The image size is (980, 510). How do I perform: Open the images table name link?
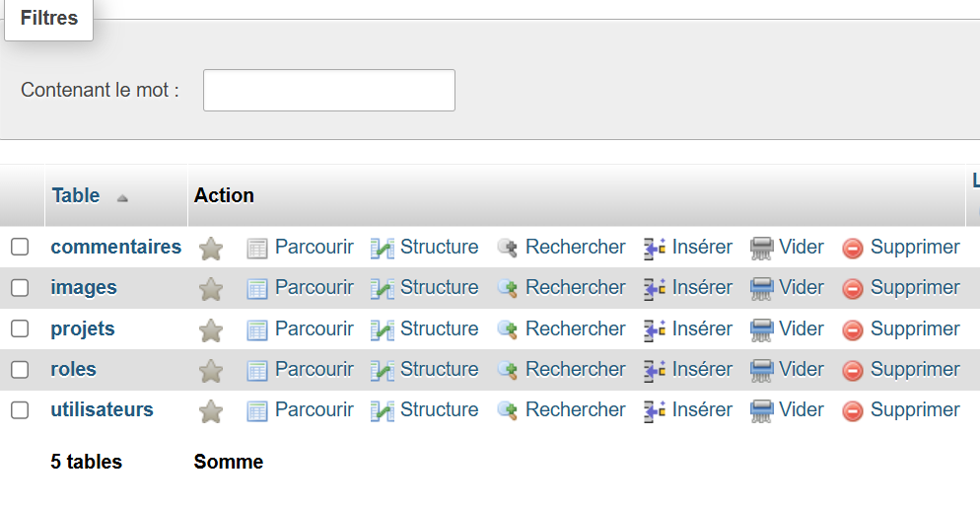pyautogui.click(x=84, y=287)
